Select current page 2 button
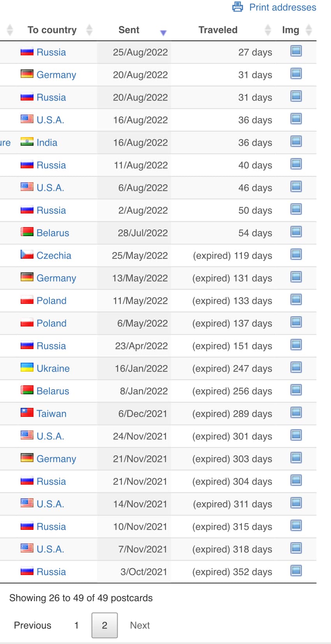331x644 pixels. pos(104,625)
